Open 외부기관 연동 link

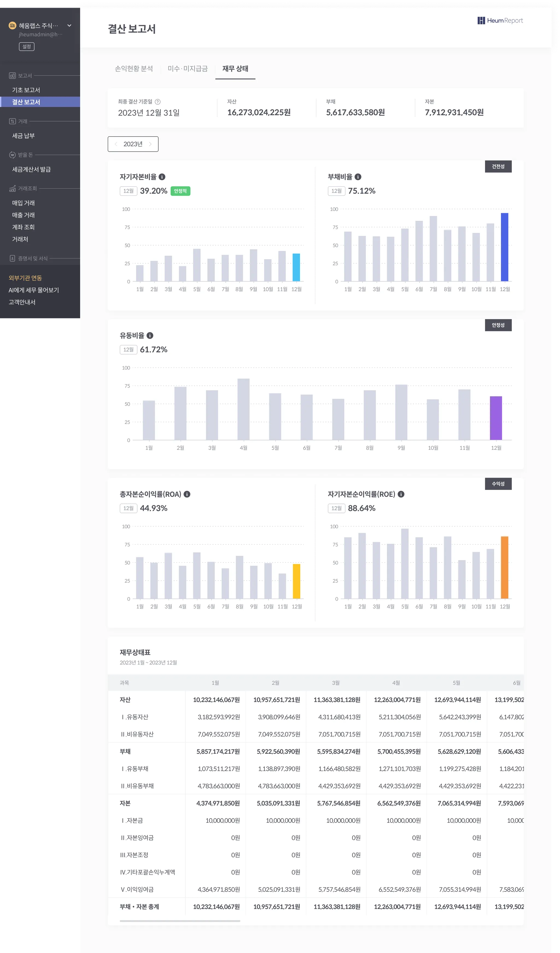click(25, 278)
